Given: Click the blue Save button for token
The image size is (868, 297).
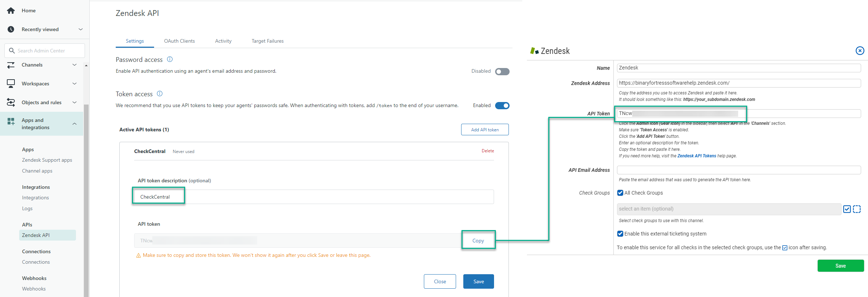Looking at the screenshot, I should click(x=478, y=281).
